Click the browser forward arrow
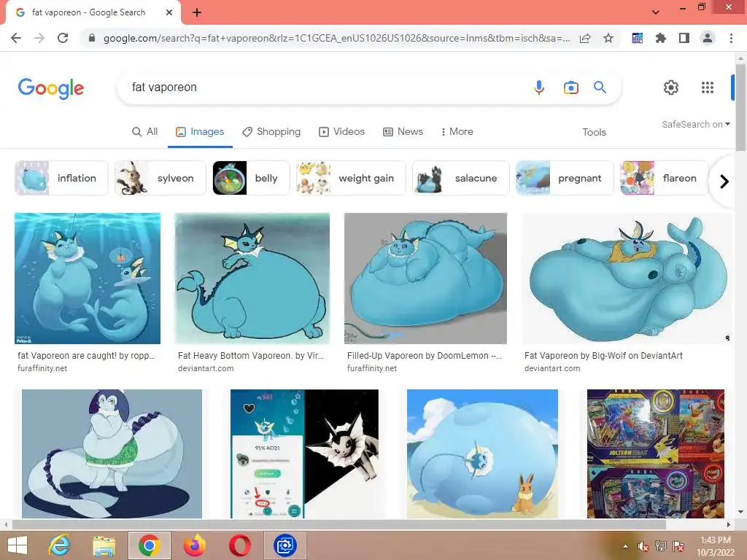 click(x=39, y=38)
